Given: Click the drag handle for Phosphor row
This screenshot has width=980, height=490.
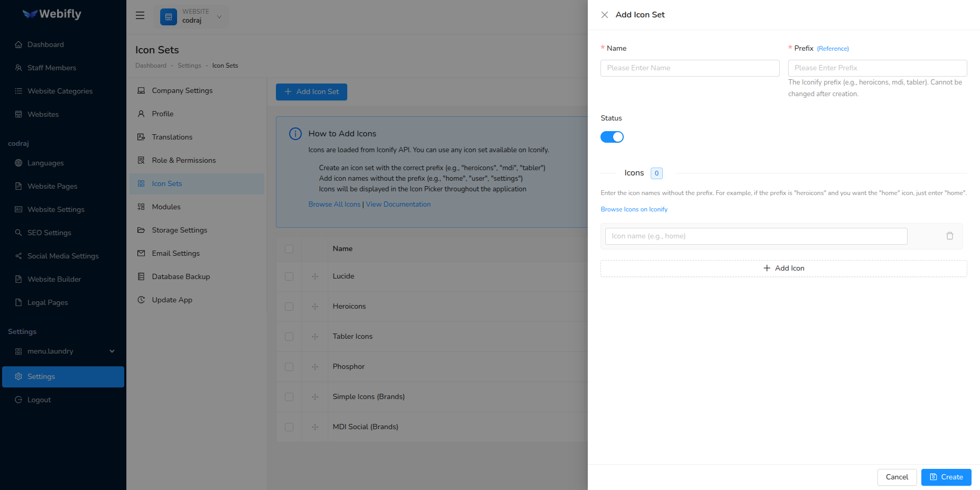Looking at the screenshot, I should (x=315, y=367).
